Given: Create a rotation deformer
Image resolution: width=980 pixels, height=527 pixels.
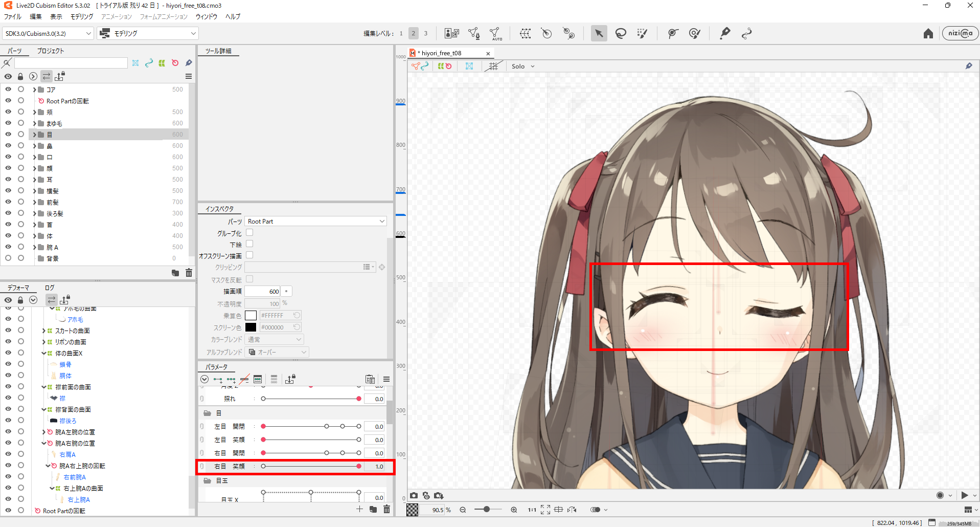Looking at the screenshot, I should pos(546,33).
